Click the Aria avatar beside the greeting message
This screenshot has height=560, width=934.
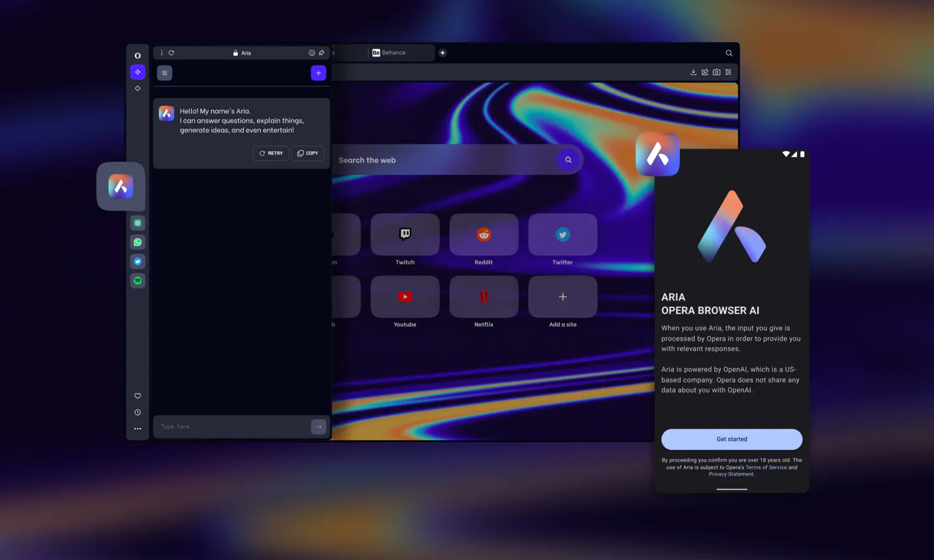[166, 113]
